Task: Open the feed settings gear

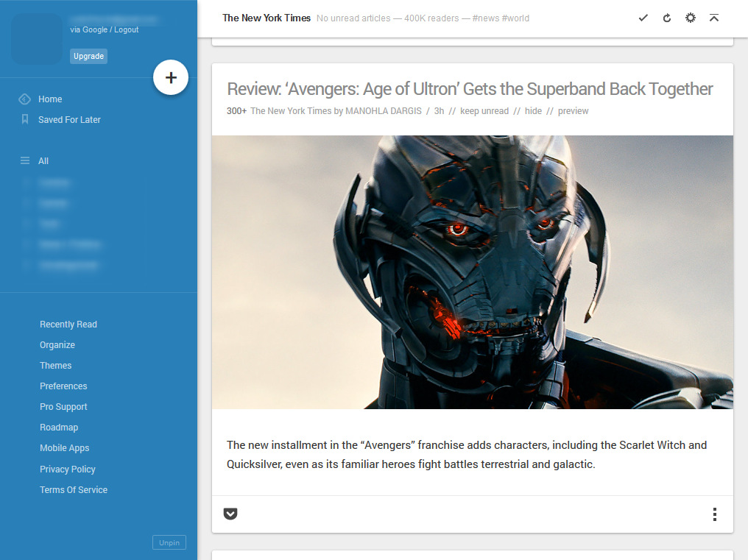Action: coord(690,17)
